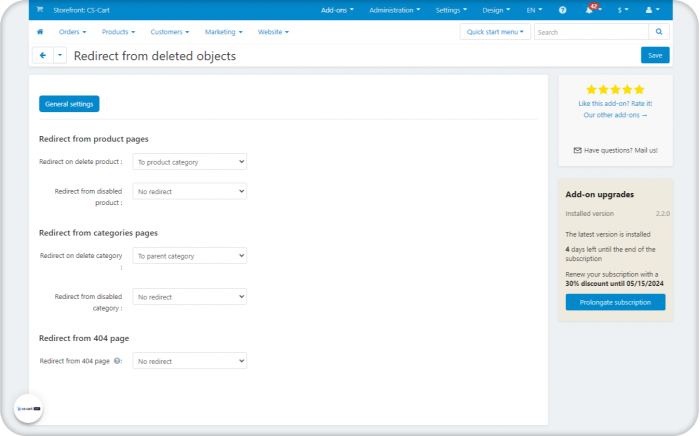This screenshot has width=700, height=436.
Task: Click the mail envelope icon
Action: click(577, 150)
